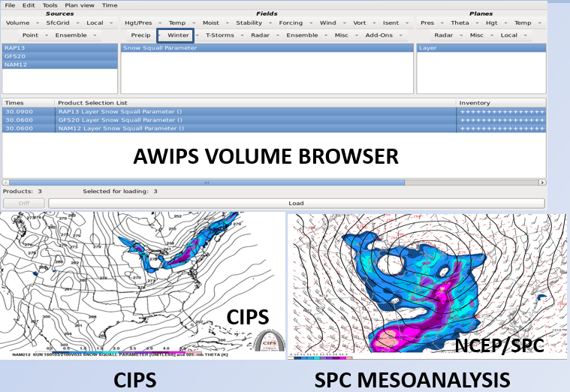This screenshot has width=570, height=392.
Task: Open the Tools menu
Action: 50,5
